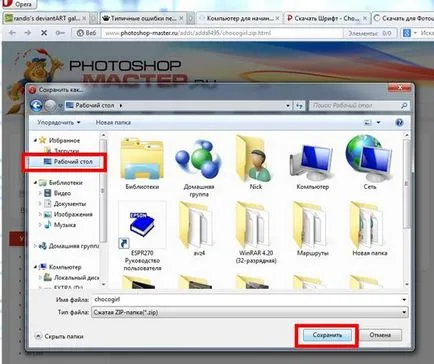Select Документы in the navigation tree

[x=70, y=204]
